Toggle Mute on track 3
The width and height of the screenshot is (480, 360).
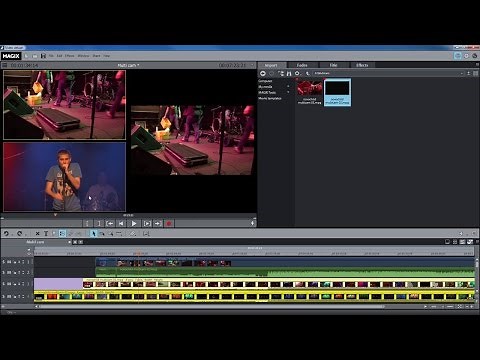(9, 284)
